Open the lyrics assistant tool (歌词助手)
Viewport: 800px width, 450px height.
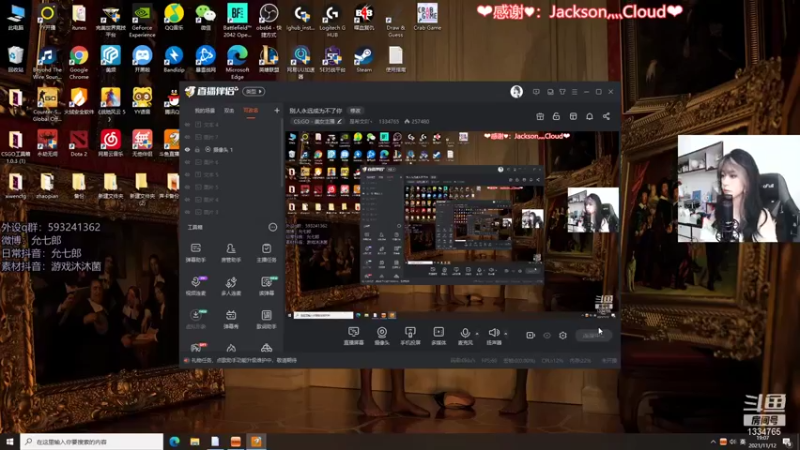click(x=266, y=319)
